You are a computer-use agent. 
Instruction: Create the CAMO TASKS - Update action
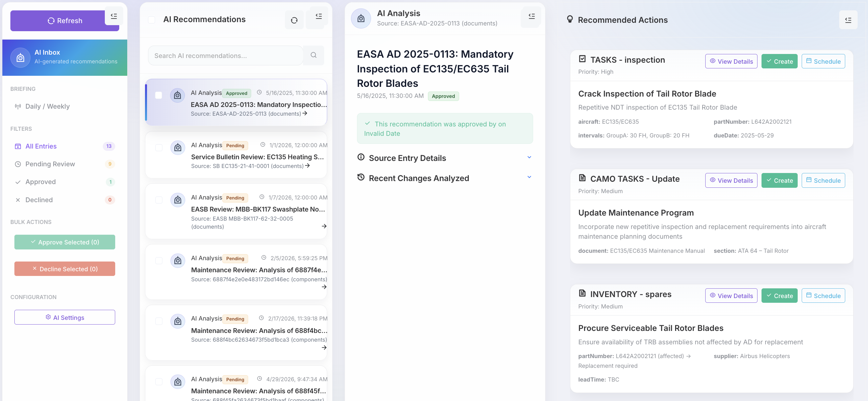(x=779, y=180)
